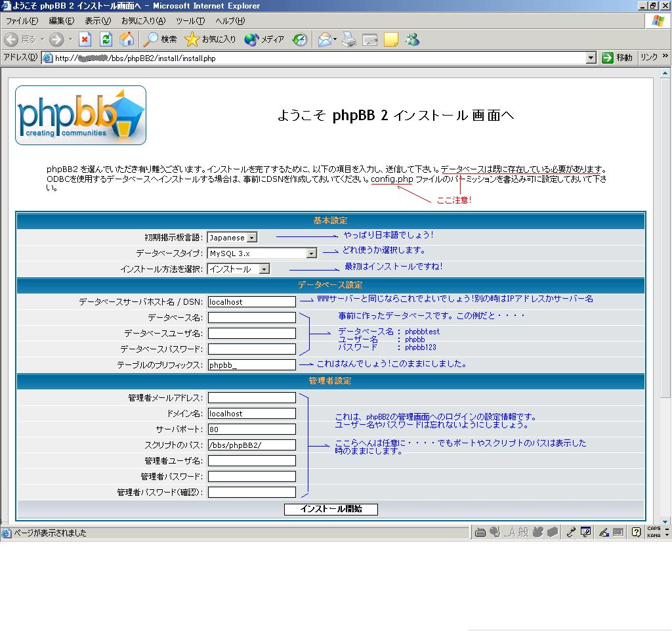The image size is (672, 637).
Task: Click the phpBB logo image
Action: [x=81, y=115]
